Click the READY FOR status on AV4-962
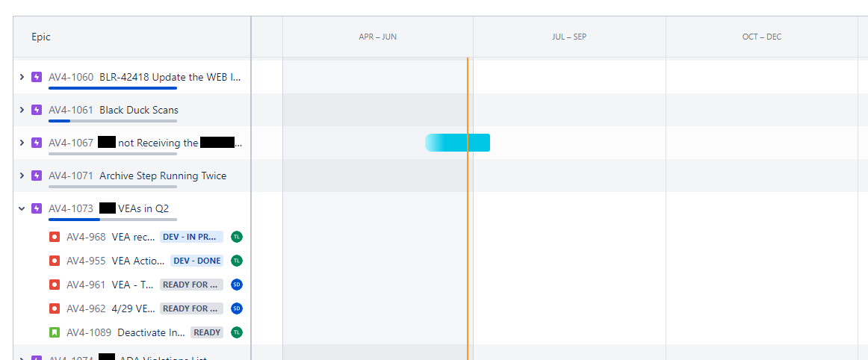 [x=191, y=308]
